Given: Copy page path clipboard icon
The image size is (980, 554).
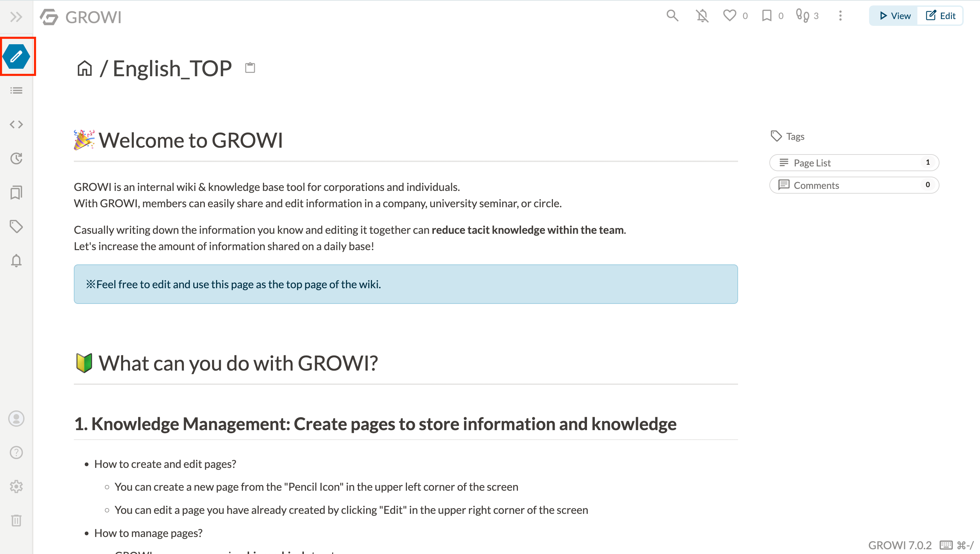Looking at the screenshot, I should pyautogui.click(x=250, y=68).
